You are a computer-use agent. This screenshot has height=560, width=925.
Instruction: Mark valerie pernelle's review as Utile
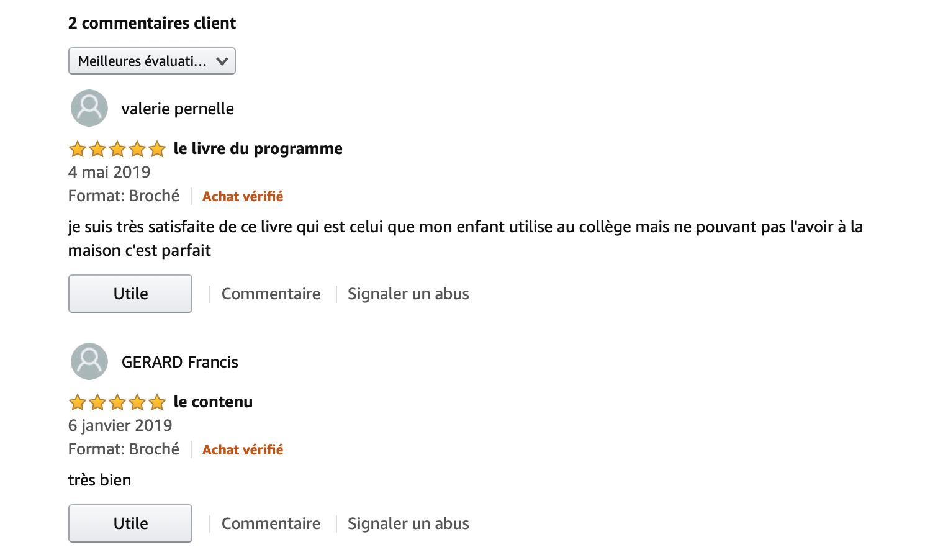point(130,294)
